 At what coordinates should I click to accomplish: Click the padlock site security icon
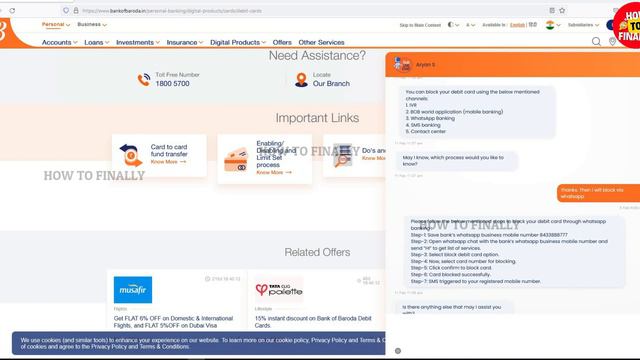(76, 11)
